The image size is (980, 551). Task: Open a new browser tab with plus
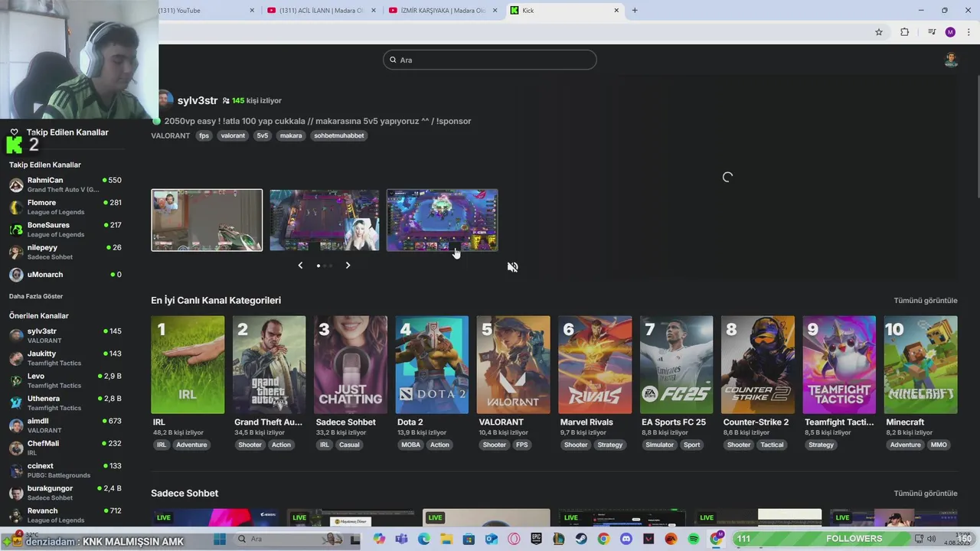(x=635, y=10)
